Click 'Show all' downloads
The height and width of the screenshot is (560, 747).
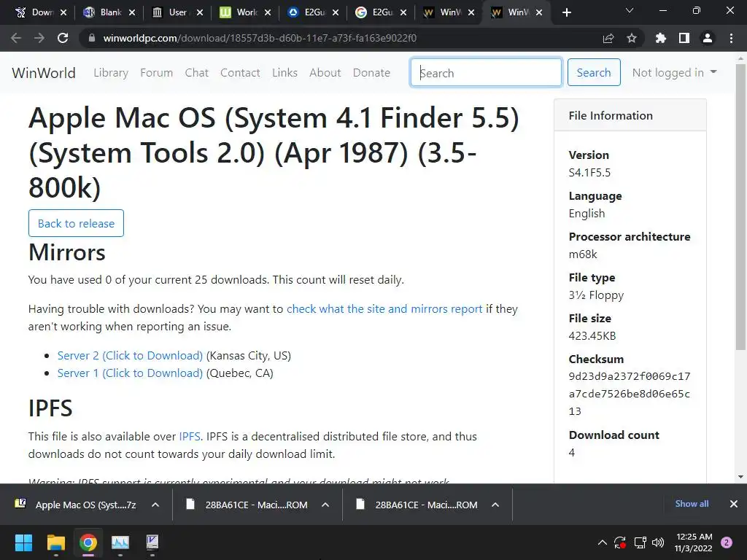692,504
